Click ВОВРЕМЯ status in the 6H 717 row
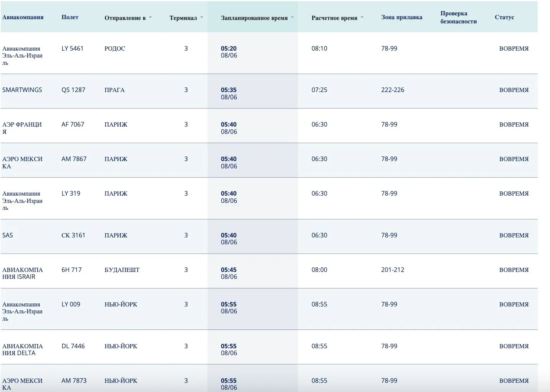The width and height of the screenshot is (550, 392). (x=514, y=270)
